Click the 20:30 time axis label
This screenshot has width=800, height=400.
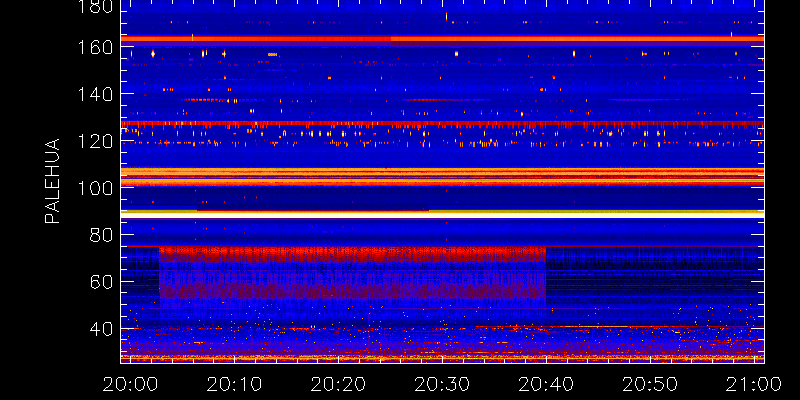[442, 384]
